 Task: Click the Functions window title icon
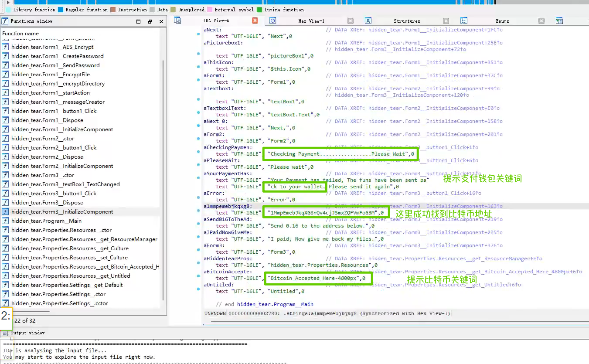5,21
